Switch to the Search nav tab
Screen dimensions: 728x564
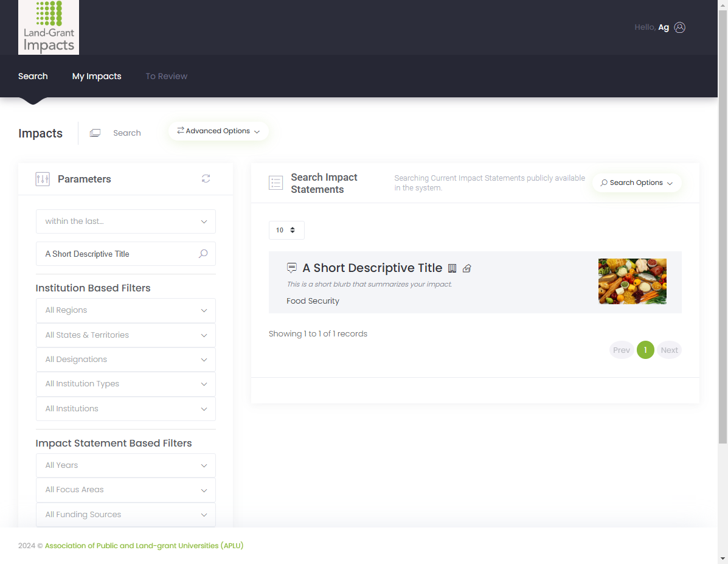[33, 76]
